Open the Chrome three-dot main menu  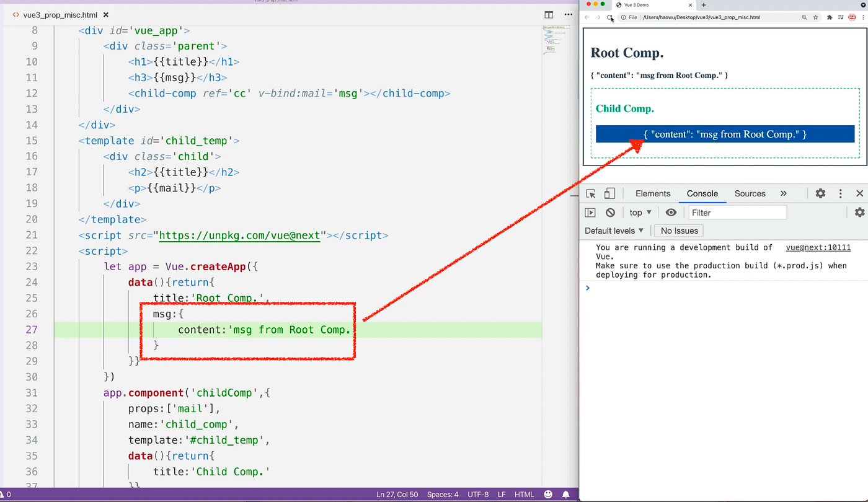(x=862, y=17)
